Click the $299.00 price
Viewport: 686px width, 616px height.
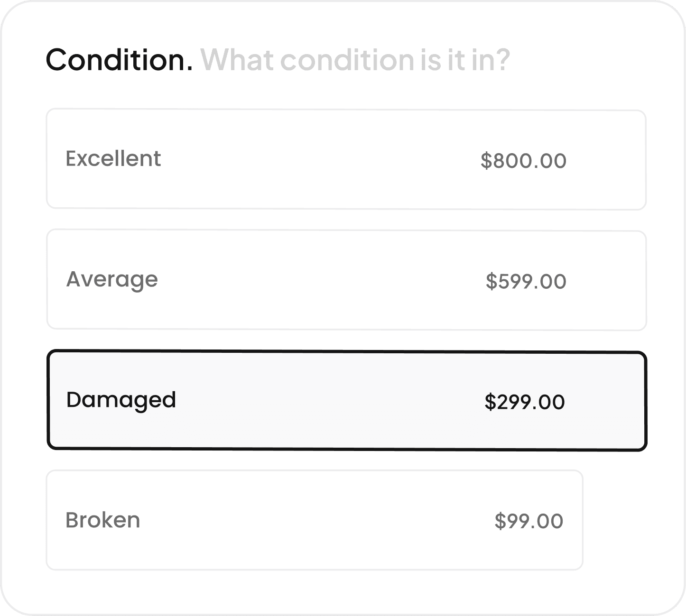[524, 402]
